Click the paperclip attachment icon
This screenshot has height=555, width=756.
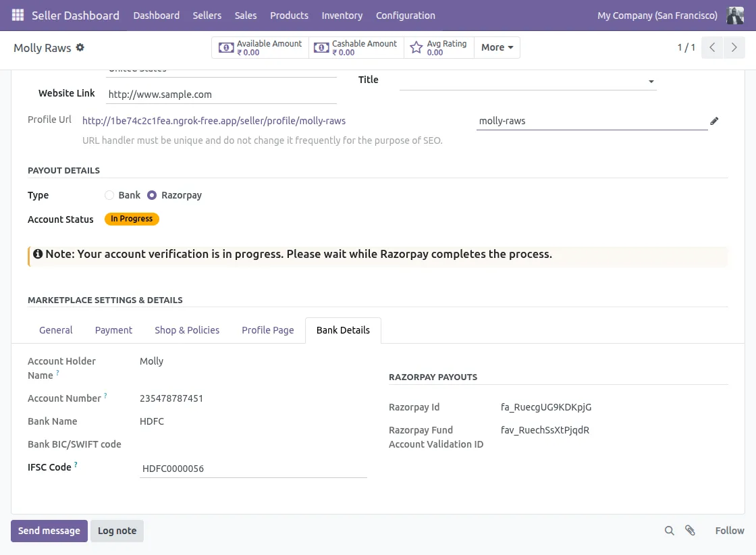pos(690,531)
